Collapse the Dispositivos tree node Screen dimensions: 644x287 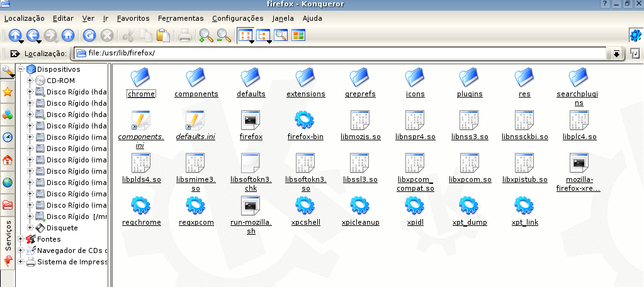coord(21,69)
